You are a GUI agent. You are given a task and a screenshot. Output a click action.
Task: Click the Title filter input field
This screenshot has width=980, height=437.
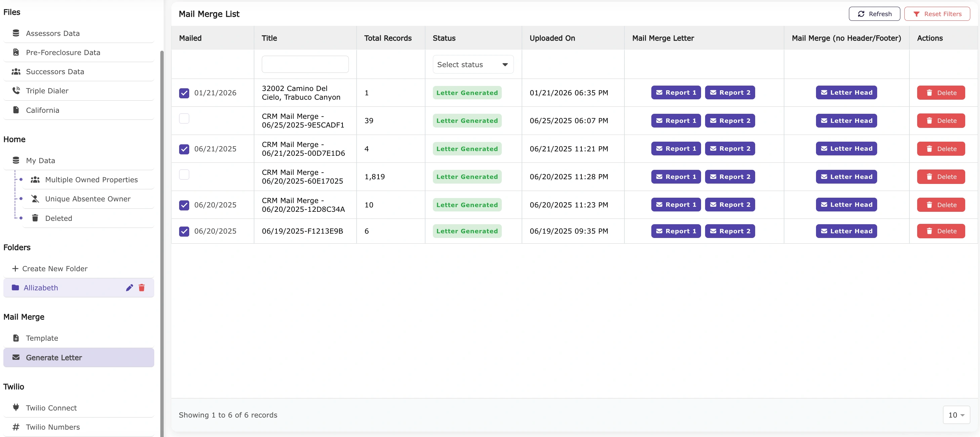305,64
